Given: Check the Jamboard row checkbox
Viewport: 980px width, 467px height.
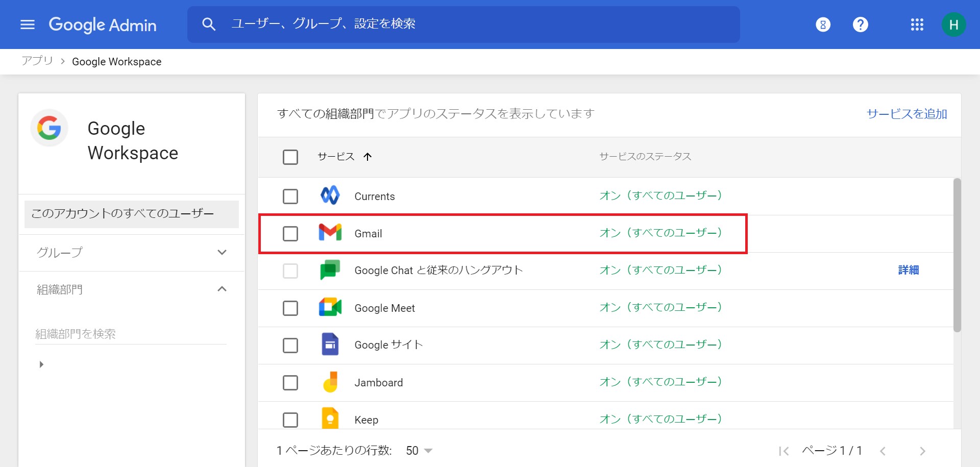Looking at the screenshot, I should click(290, 383).
